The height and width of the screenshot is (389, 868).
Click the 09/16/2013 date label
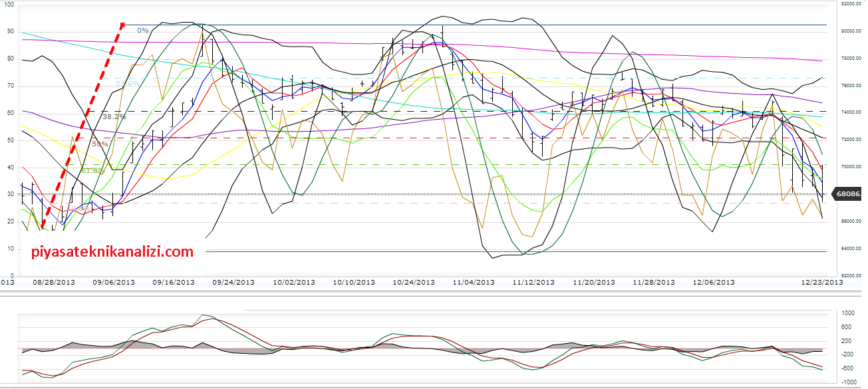173,282
